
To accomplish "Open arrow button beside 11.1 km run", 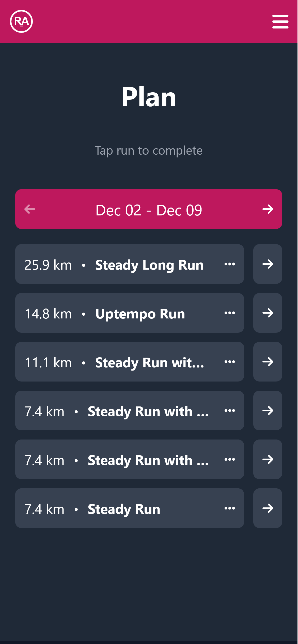I will [268, 362].
